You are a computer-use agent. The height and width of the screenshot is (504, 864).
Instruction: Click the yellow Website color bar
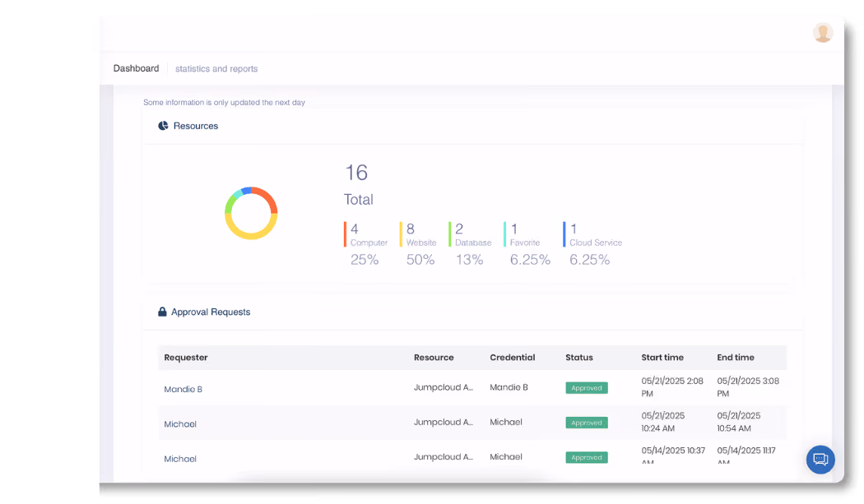click(x=401, y=234)
